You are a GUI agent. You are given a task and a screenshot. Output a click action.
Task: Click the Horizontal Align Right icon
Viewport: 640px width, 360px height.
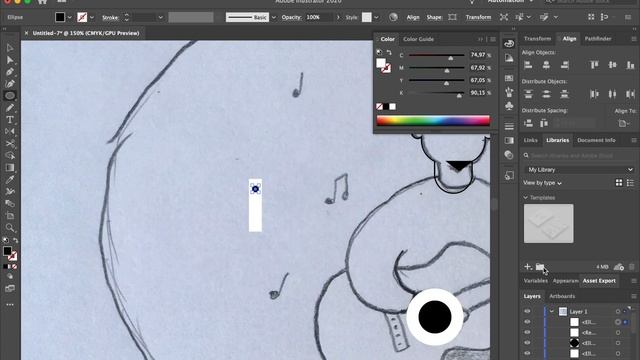click(x=564, y=64)
